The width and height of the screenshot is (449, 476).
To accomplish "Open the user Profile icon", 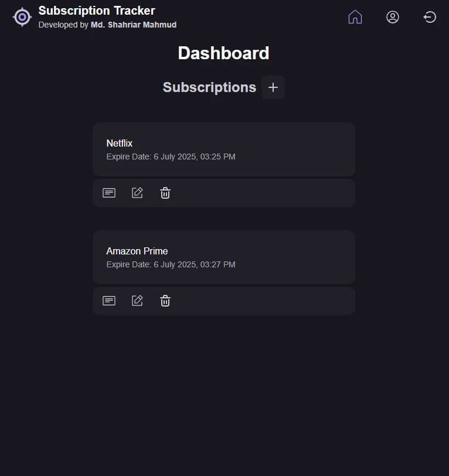I will coord(393,17).
